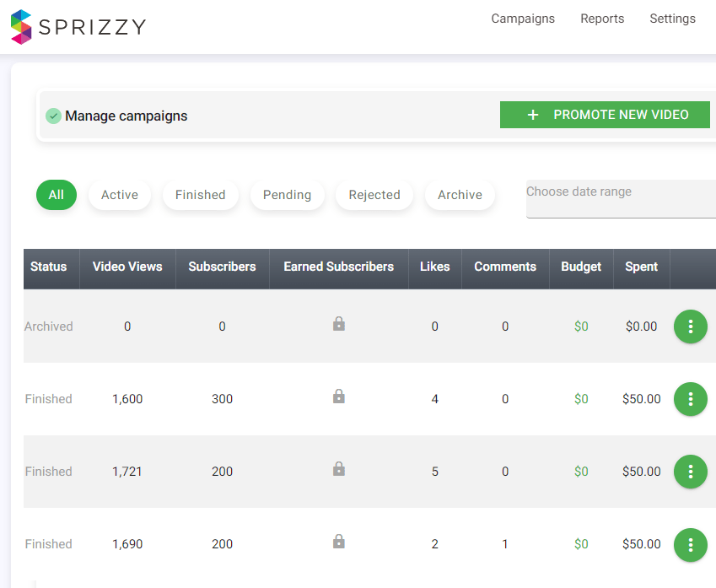This screenshot has height=588, width=716.
Task: Open three-dot menu for the 1,721 views campaign
Action: [x=690, y=472]
